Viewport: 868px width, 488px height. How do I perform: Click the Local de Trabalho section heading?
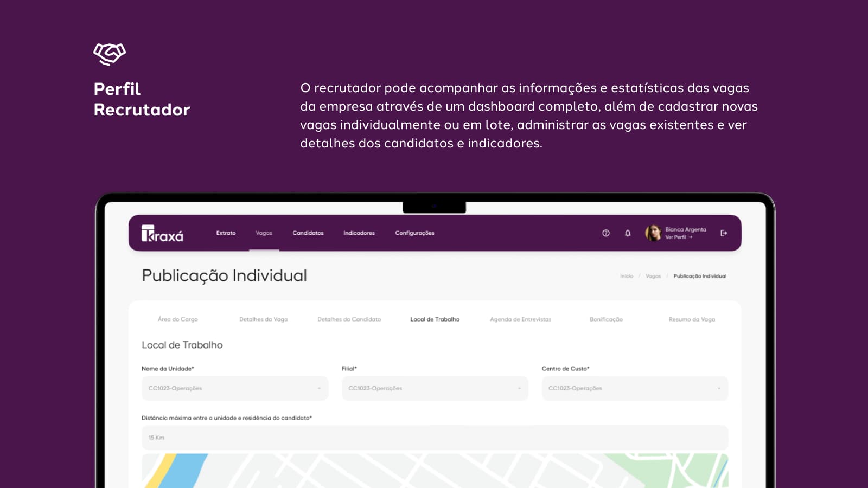182,345
